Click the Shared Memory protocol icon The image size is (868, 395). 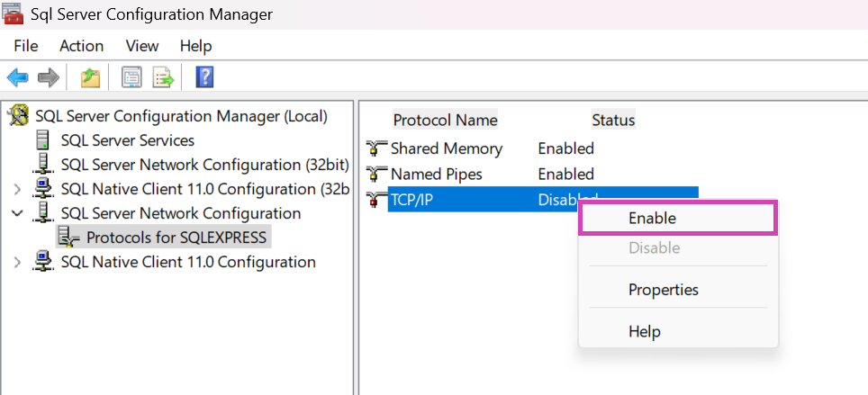[x=376, y=148]
